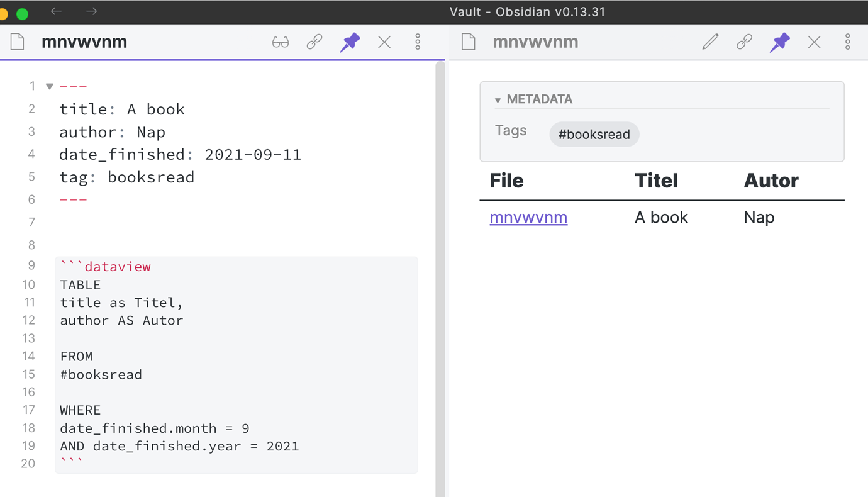Image resolution: width=868 pixels, height=497 pixels.
Task: Click the 'Nap' table cell
Action: coord(759,217)
